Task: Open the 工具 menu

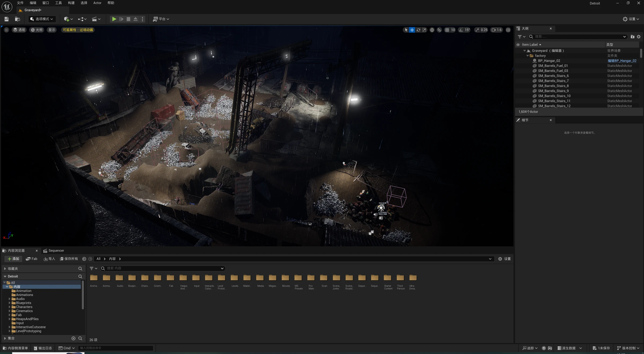Action: pyautogui.click(x=58, y=3)
